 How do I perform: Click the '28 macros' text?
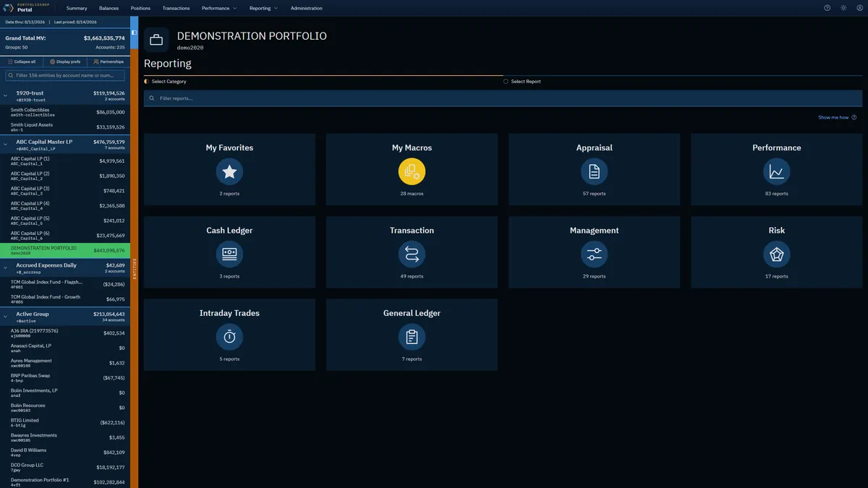point(412,194)
